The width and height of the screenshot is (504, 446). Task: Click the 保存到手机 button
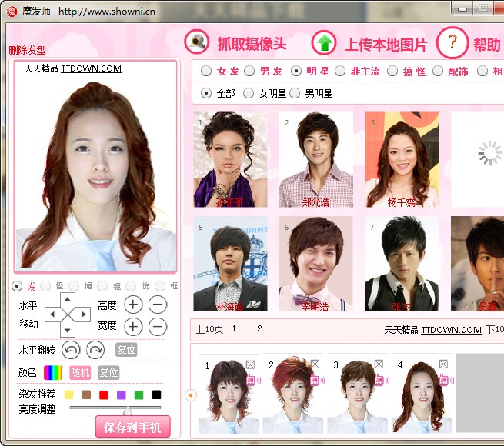pos(132,427)
